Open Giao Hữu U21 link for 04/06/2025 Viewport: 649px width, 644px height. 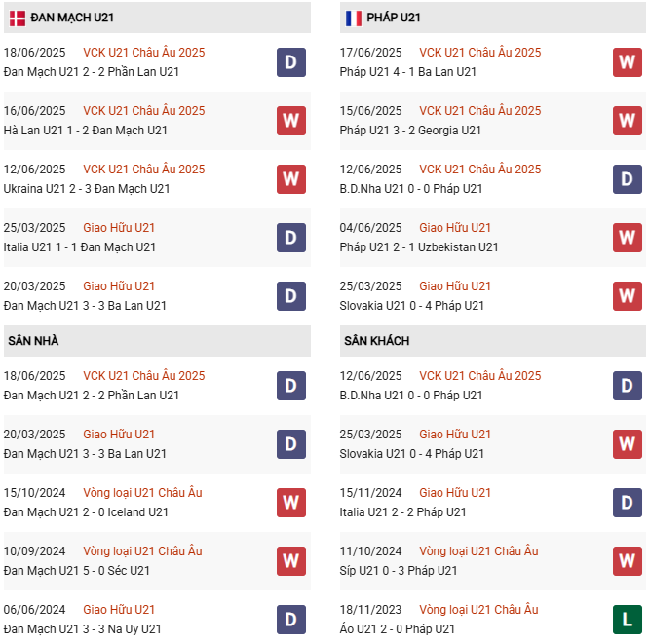pos(455,228)
